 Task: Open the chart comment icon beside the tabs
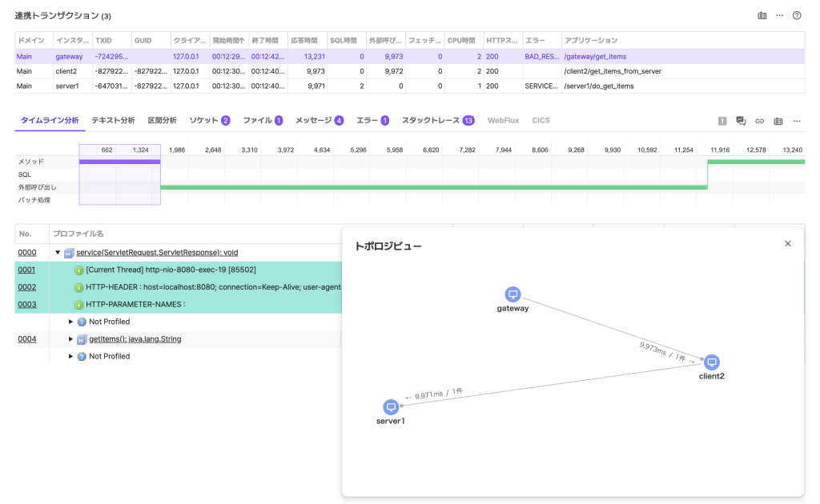coord(741,121)
